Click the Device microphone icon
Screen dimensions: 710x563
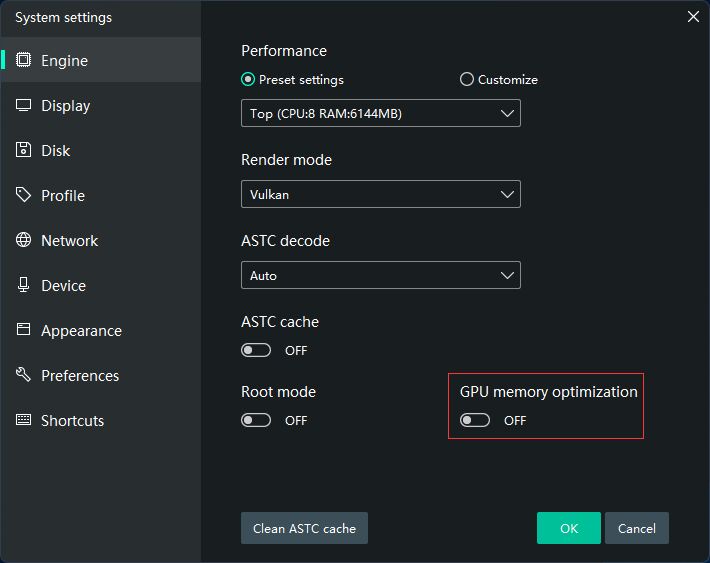(23, 285)
